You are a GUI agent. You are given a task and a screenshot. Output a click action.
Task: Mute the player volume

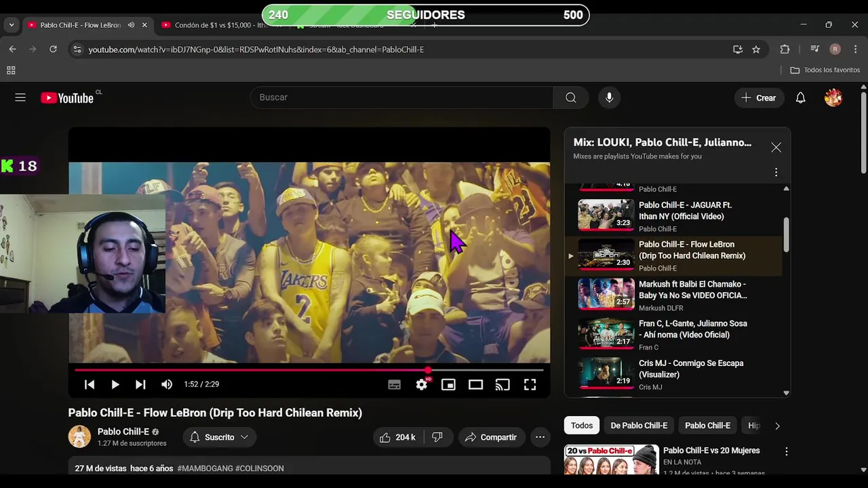(x=167, y=384)
